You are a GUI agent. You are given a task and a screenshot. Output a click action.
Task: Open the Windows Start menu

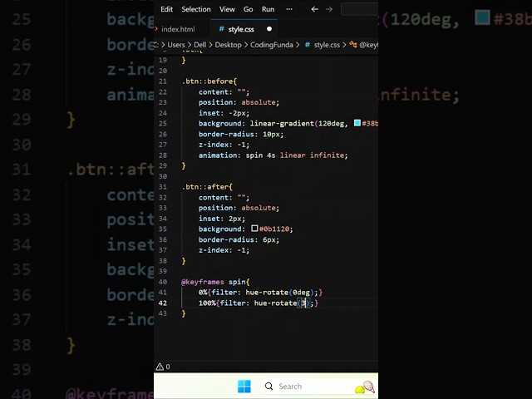[x=244, y=386]
